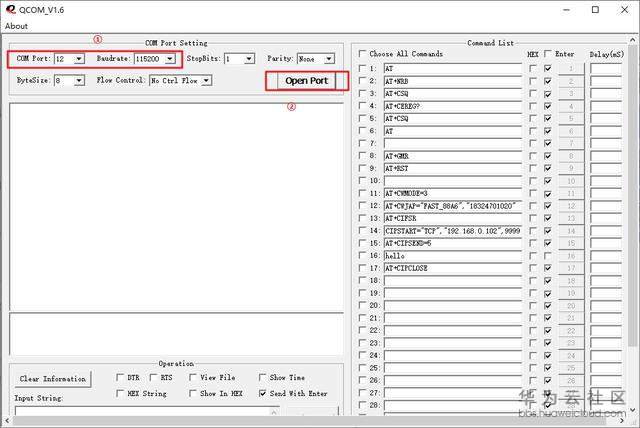
Task: Click the scroll right arrow at bottom
Action: (622, 420)
